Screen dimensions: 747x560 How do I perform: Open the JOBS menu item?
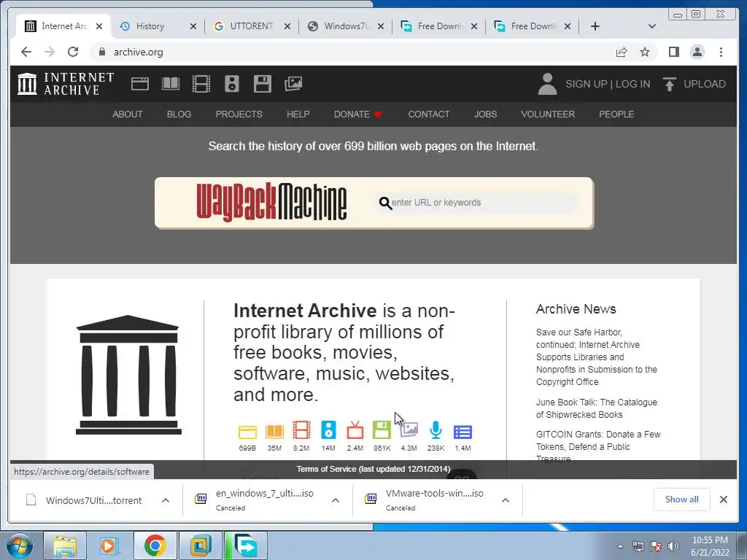point(485,114)
